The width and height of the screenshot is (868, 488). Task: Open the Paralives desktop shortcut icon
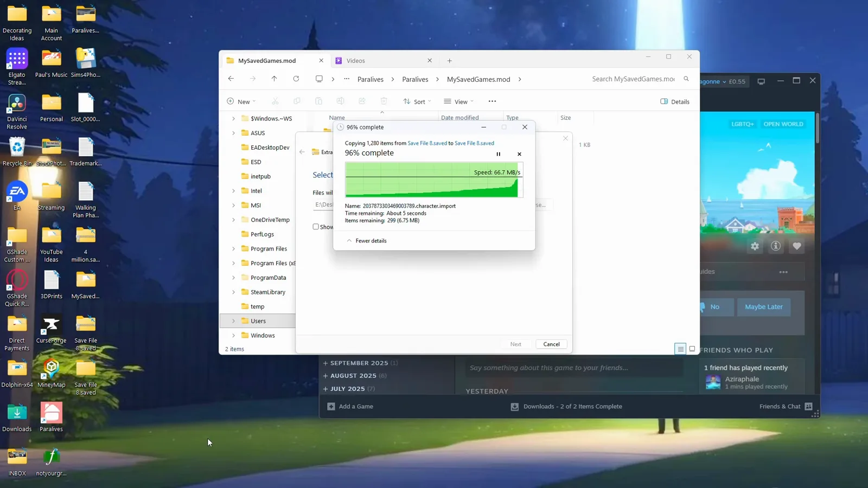click(x=51, y=418)
